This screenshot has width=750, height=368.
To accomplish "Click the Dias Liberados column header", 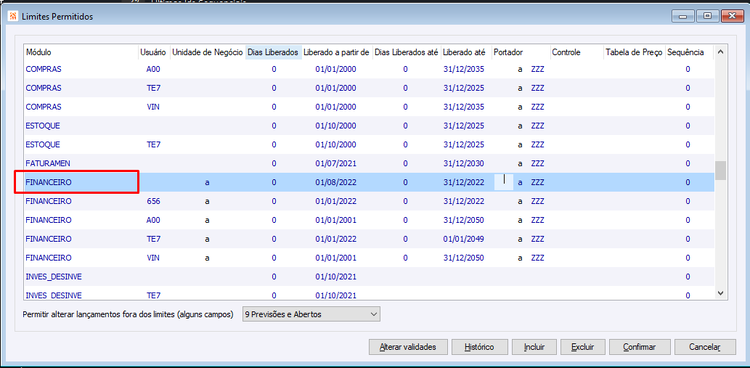I will click(274, 52).
